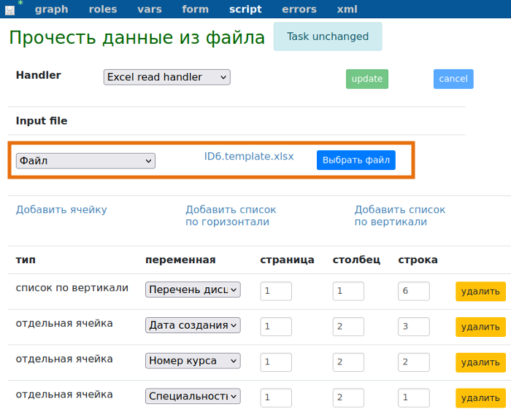The width and height of the screenshot is (511, 420).
Task: Switch to the roles tab
Action: coord(103,9)
